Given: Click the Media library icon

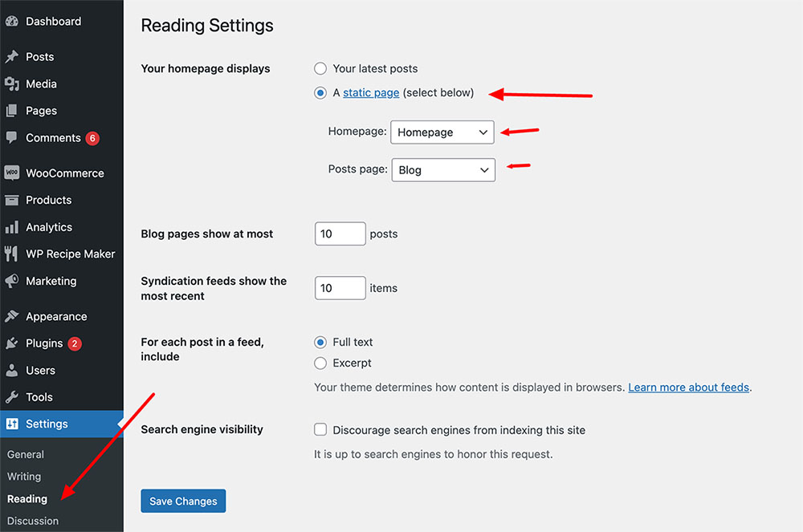Looking at the screenshot, I should click(x=12, y=84).
